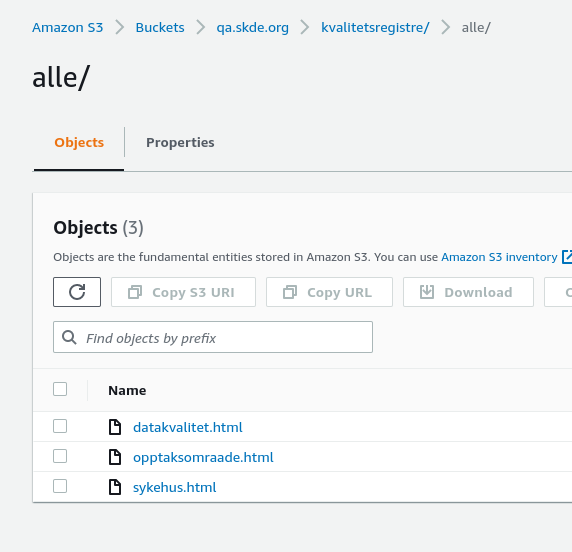Click the file icon beside sykehus.html

click(x=115, y=487)
